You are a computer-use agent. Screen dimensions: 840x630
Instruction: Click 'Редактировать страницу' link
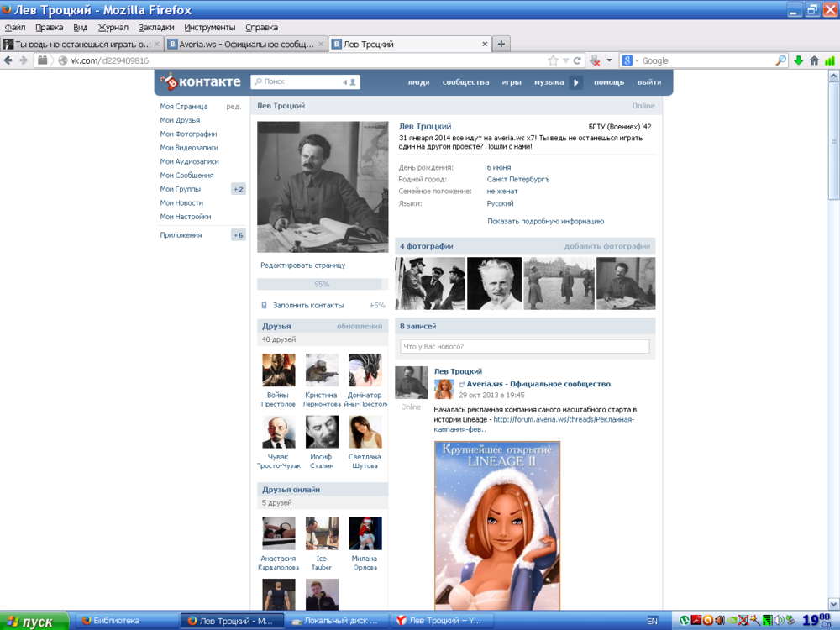(x=302, y=265)
